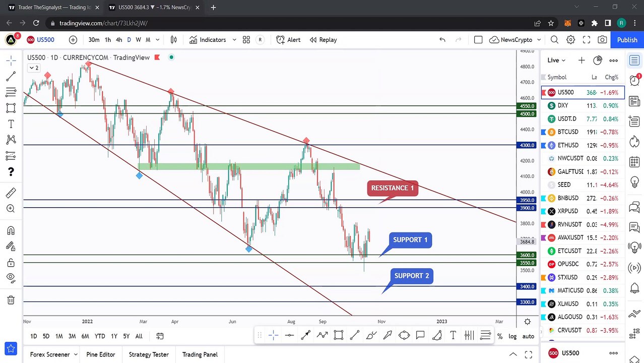
Task: Toggle lock all drawing tools
Action: click(11, 262)
